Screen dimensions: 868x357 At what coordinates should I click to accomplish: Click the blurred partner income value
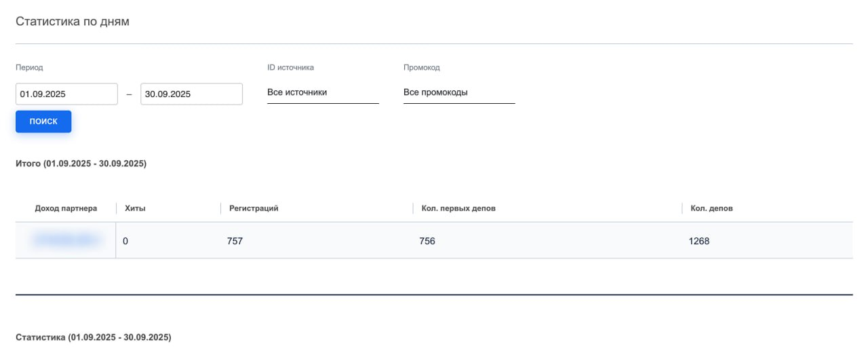click(66, 240)
